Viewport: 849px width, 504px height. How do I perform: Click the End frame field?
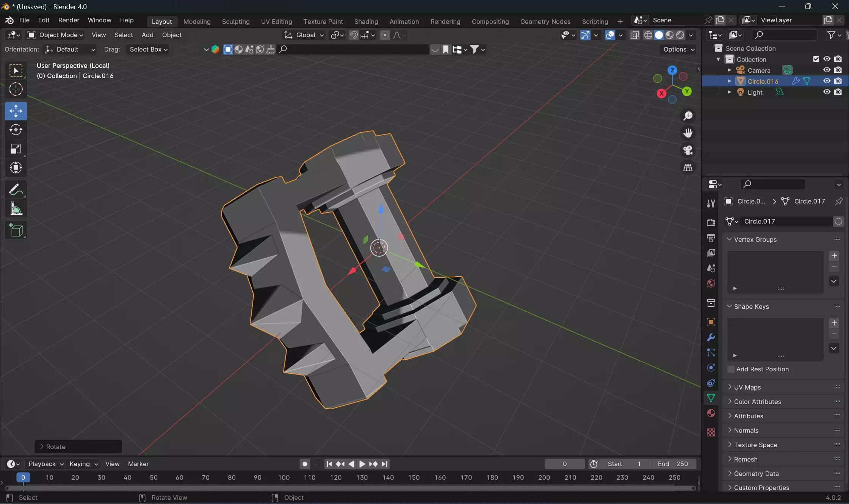tap(672, 464)
